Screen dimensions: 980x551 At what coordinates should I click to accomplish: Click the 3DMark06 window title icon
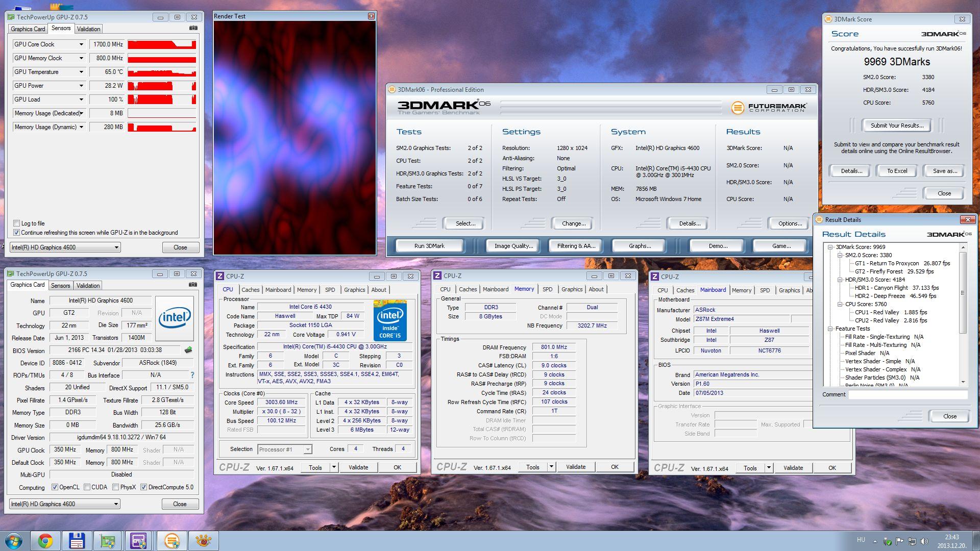(x=392, y=89)
